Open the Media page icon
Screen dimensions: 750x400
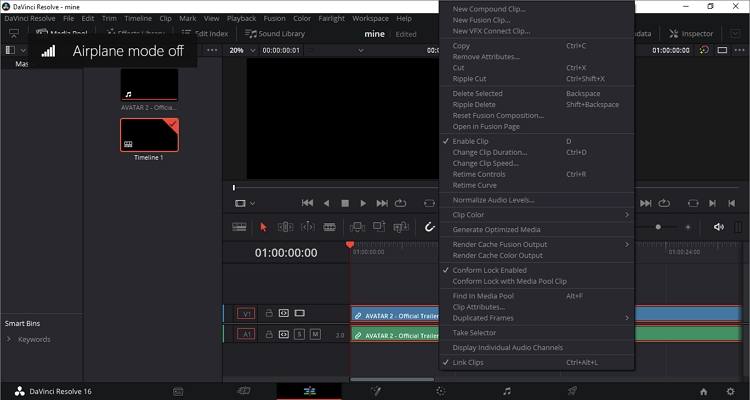click(x=178, y=391)
